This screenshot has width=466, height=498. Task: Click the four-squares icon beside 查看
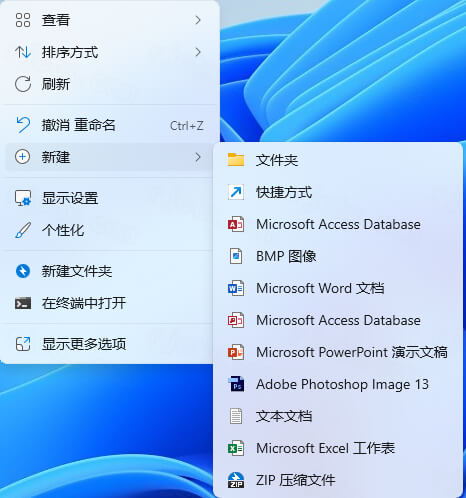pyautogui.click(x=23, y=20)
